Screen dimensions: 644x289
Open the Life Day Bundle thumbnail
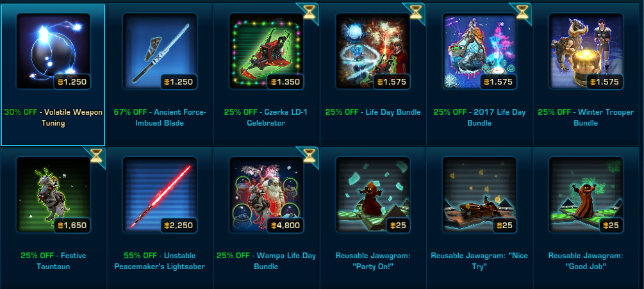(373, 51)
